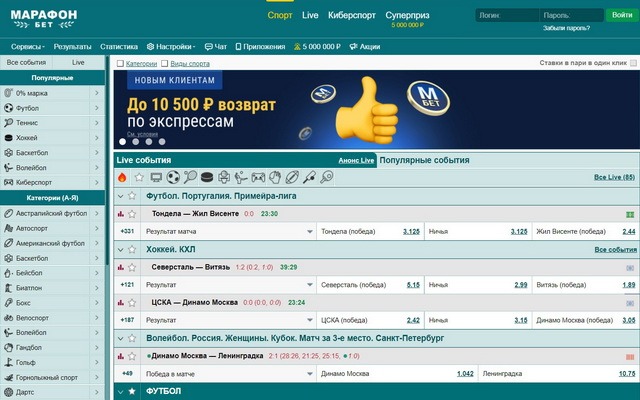Filter live events by rugby ball icon
640x400 pixels.
(292, 178)
